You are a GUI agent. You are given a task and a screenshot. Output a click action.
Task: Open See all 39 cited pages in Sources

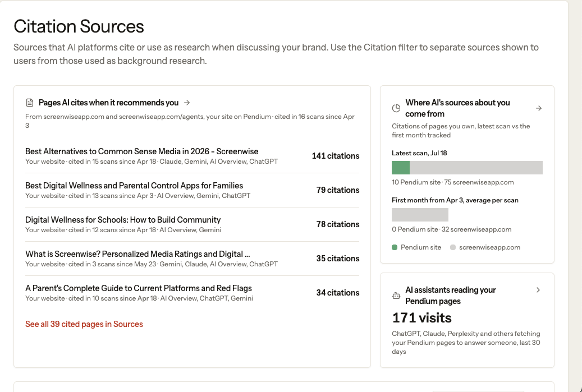click(x=84, y=324)
